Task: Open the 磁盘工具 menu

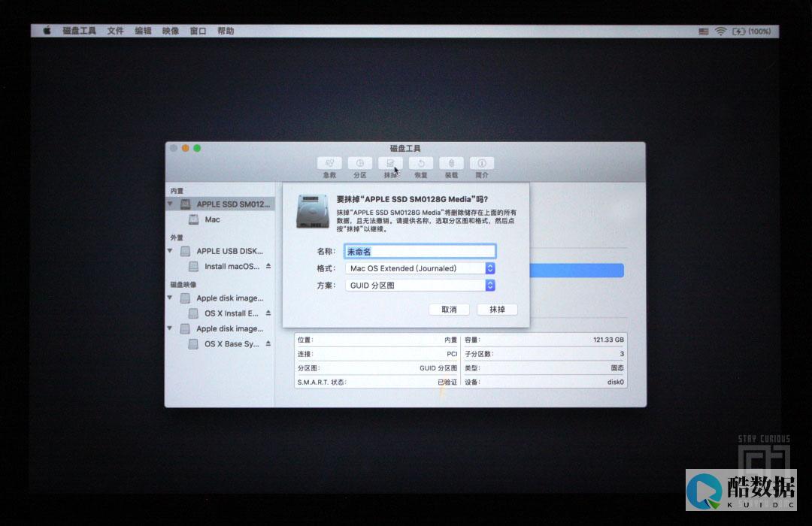Action: [79, 31]
